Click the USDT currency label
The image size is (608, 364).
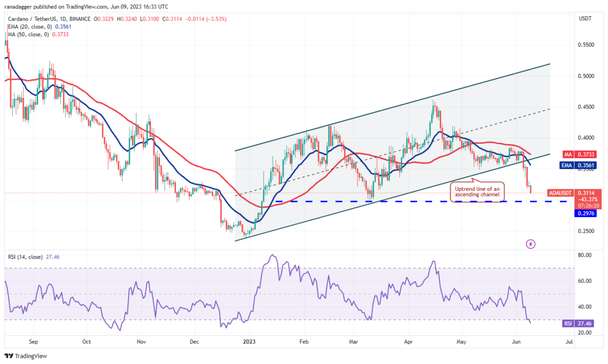586,18
